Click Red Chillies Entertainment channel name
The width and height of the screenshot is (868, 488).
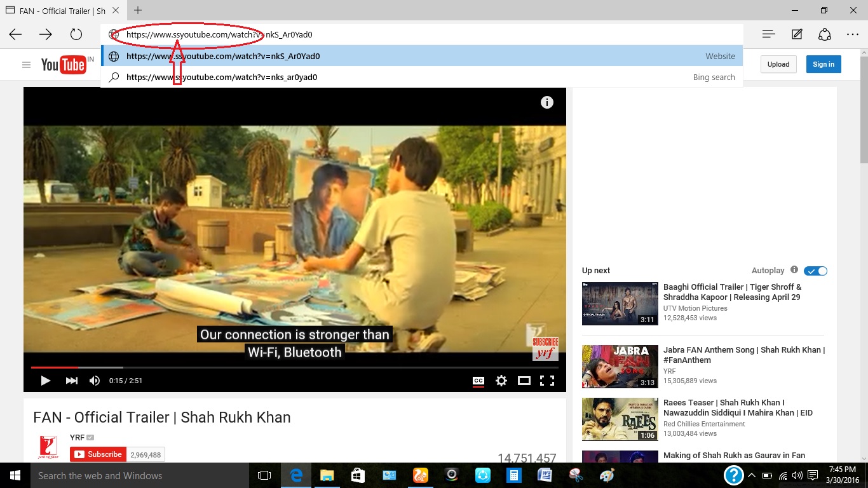coord(704,424)
